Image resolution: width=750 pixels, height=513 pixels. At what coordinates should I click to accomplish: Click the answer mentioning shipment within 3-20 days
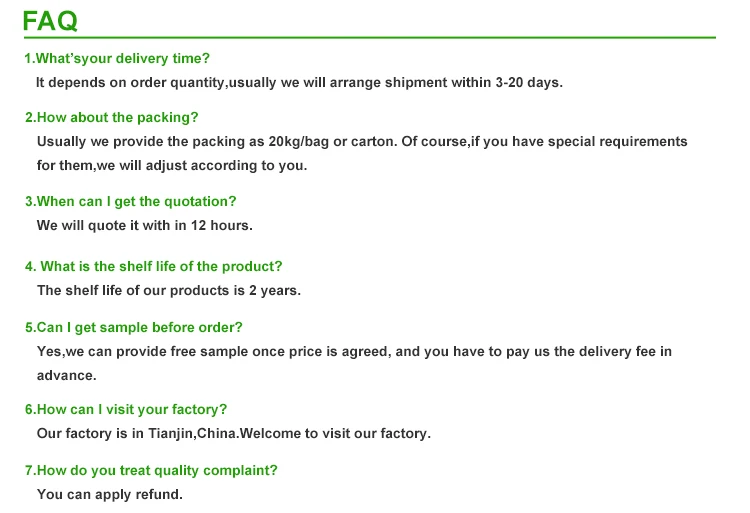pyautogui.click(x=299, y=82)
